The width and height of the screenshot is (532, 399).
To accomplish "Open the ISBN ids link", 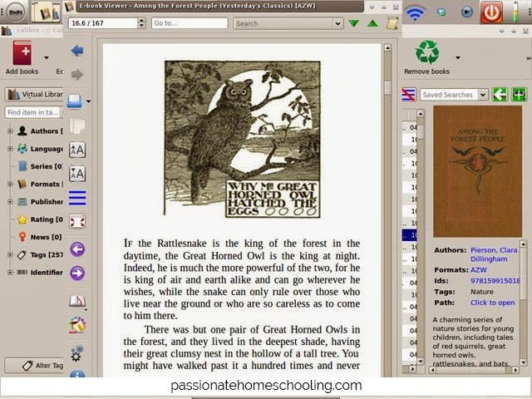I will pos(495,281).
